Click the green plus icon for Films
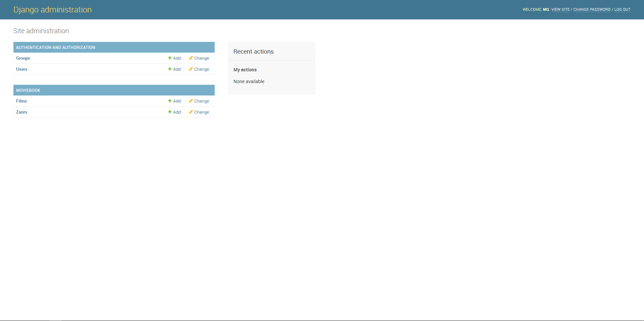The image size is (644, 321). tap(170, 101)
